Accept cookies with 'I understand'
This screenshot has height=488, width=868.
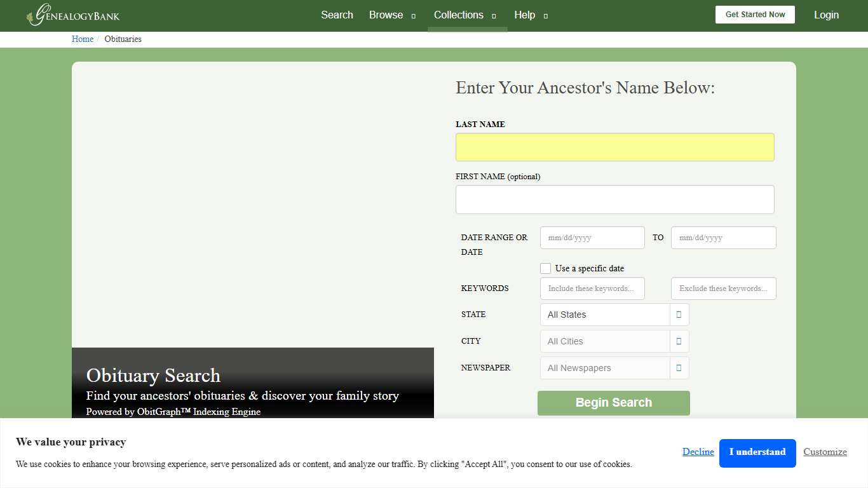757,452
